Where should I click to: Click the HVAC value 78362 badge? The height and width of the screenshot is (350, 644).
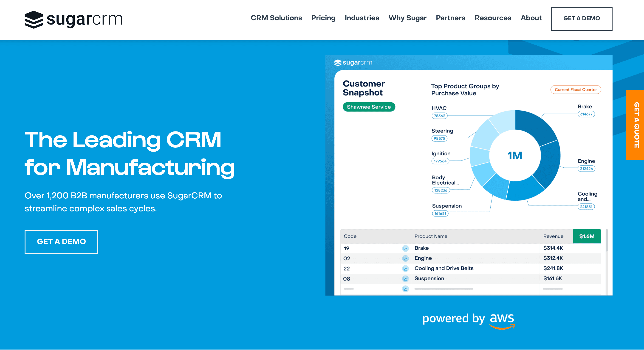coord(439,116)
